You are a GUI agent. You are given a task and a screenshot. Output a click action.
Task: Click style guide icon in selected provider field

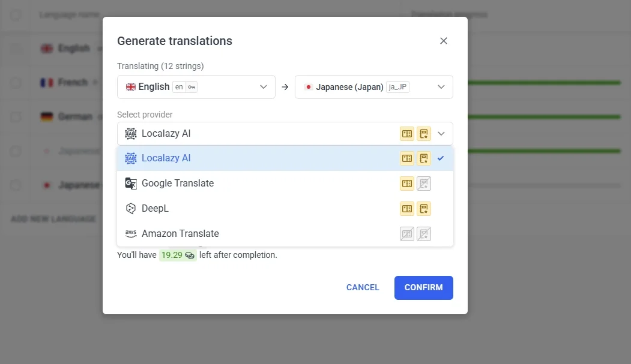(x=424, y=134)
